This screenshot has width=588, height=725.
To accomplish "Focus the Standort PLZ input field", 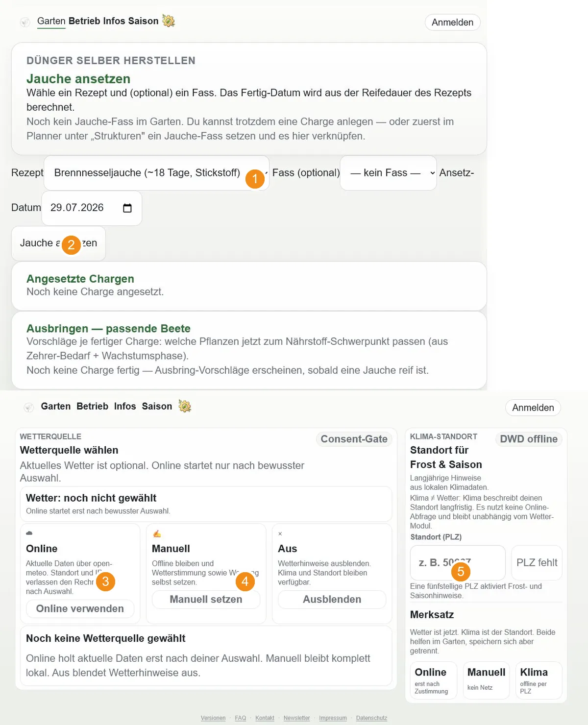I will 458,563.
